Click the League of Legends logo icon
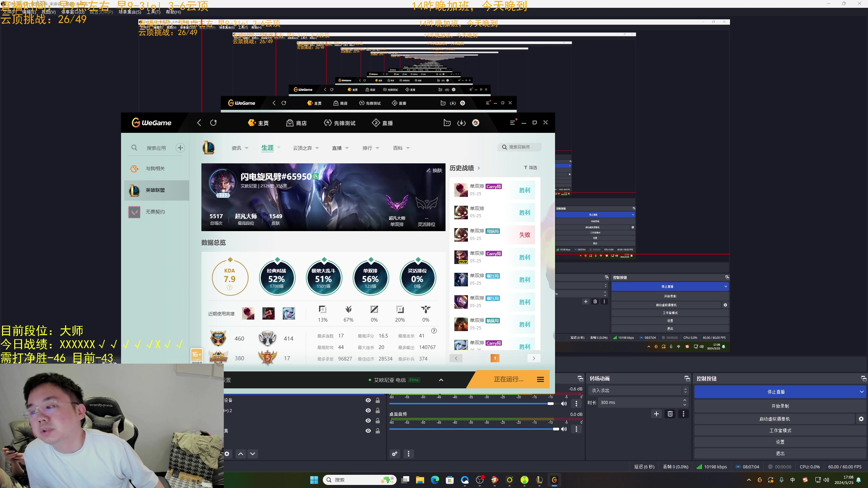Viewport: 868px width, 488px height. tap(209, 148)
